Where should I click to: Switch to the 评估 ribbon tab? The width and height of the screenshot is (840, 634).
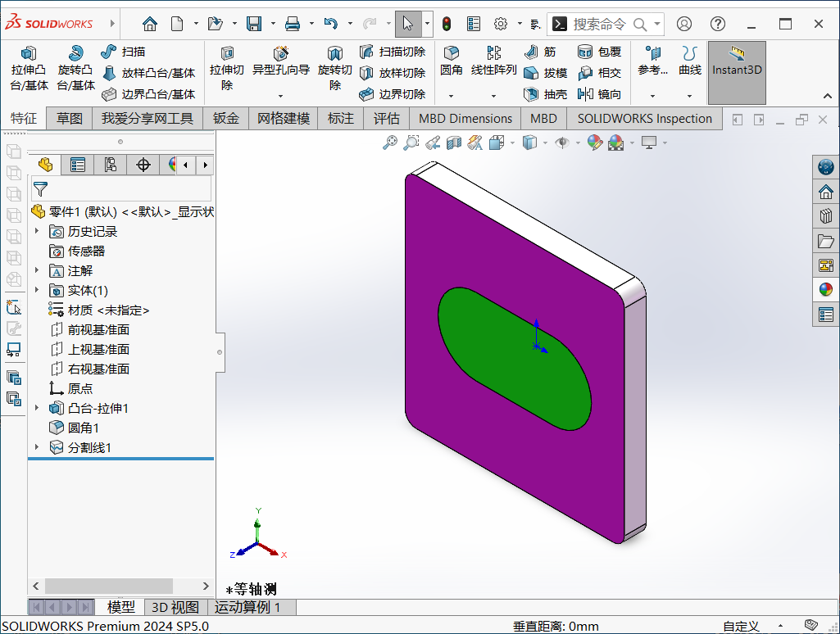386,118
